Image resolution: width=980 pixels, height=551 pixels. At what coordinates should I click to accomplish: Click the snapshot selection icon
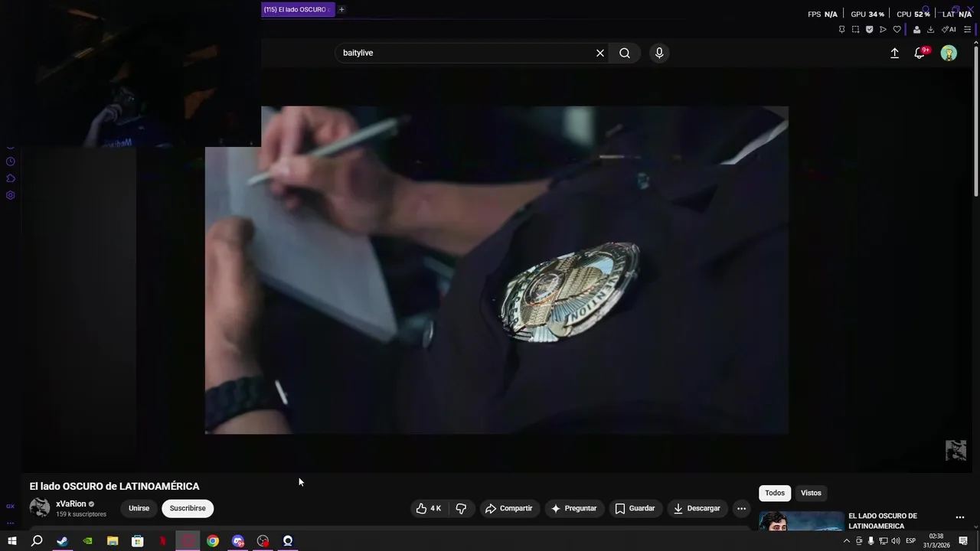coord(855,29)
